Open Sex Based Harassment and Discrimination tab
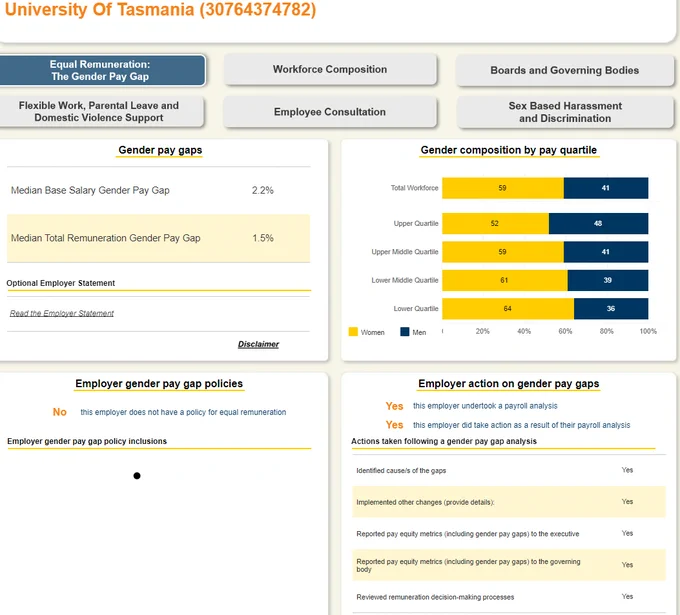680x615 pixels. click(x=565, y=112)
